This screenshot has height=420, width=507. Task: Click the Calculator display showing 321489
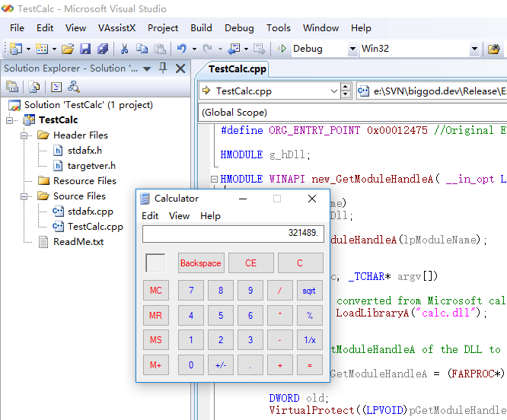click(233, 234)
